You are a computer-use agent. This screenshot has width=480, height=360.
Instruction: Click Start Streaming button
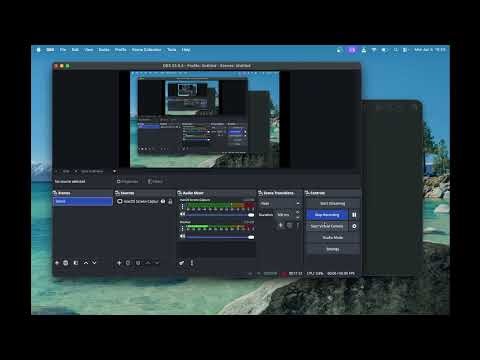pyautogui.click(x=332, y=203)
